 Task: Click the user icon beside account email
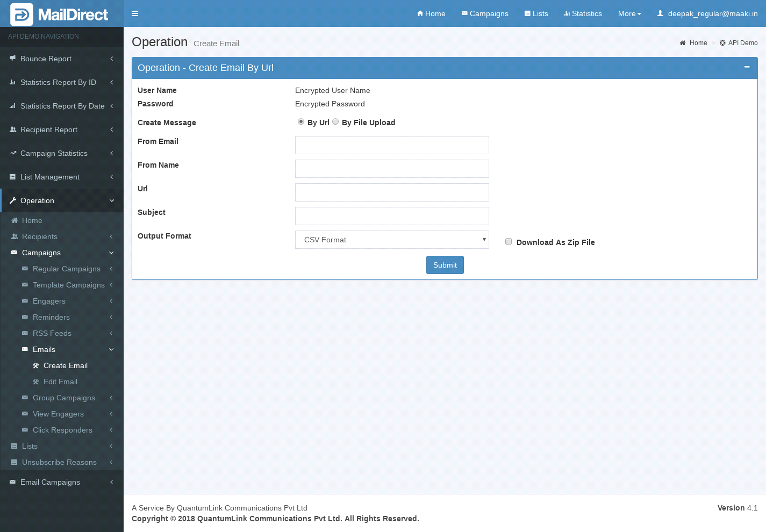click(x=660, y=13)
